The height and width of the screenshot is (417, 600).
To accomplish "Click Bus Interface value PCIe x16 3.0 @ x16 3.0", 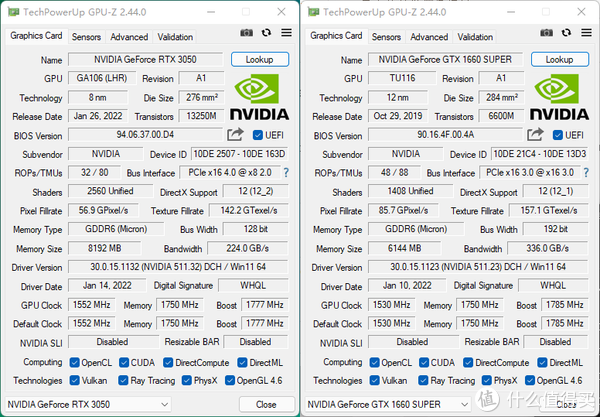I will [530, 173].
